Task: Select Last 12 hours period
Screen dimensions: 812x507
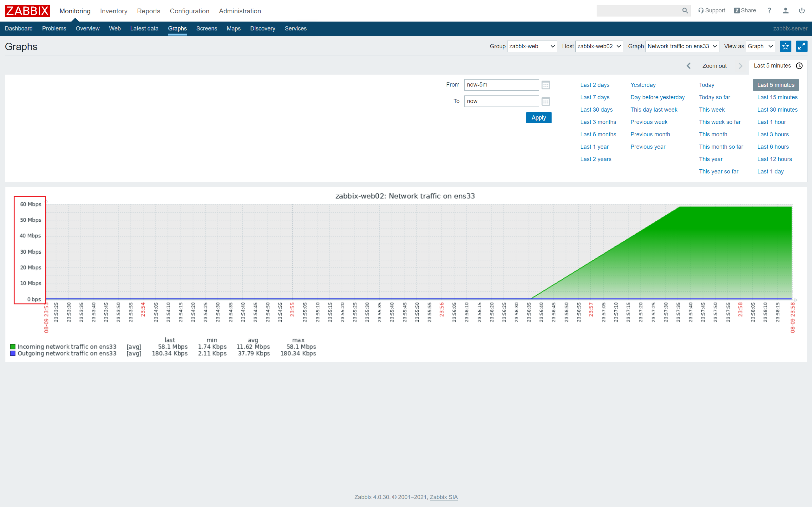Action: click(775, 159)
